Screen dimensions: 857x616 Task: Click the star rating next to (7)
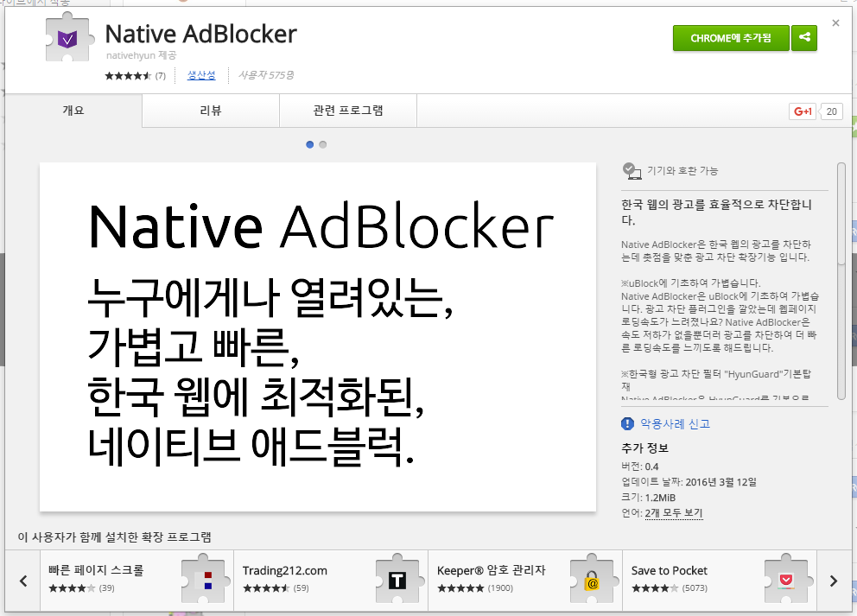coord(128,76)
